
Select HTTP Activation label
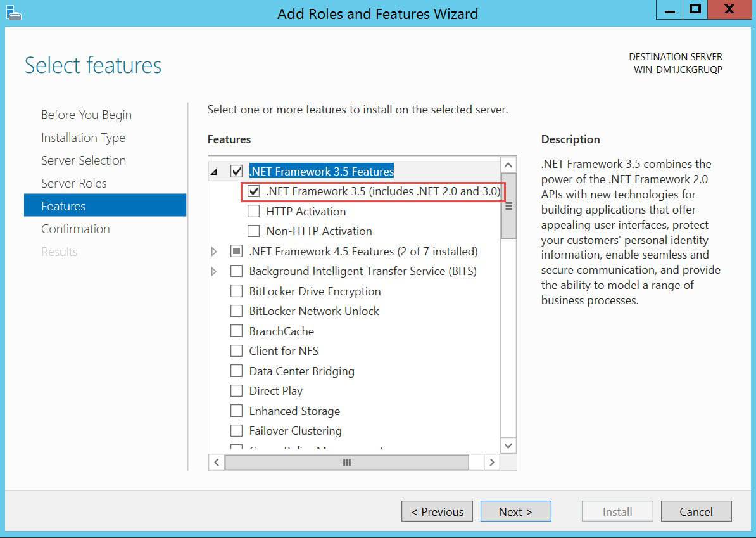tap(306, 212)
